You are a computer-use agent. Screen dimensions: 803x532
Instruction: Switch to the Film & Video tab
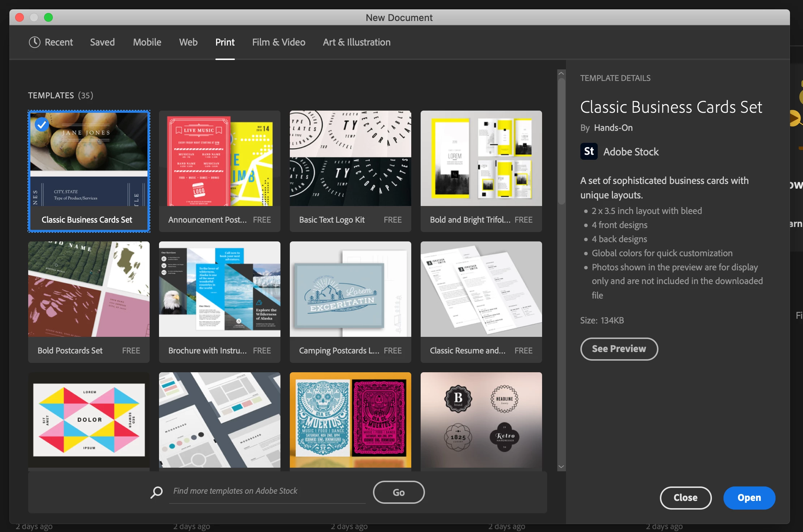(278, 42)
